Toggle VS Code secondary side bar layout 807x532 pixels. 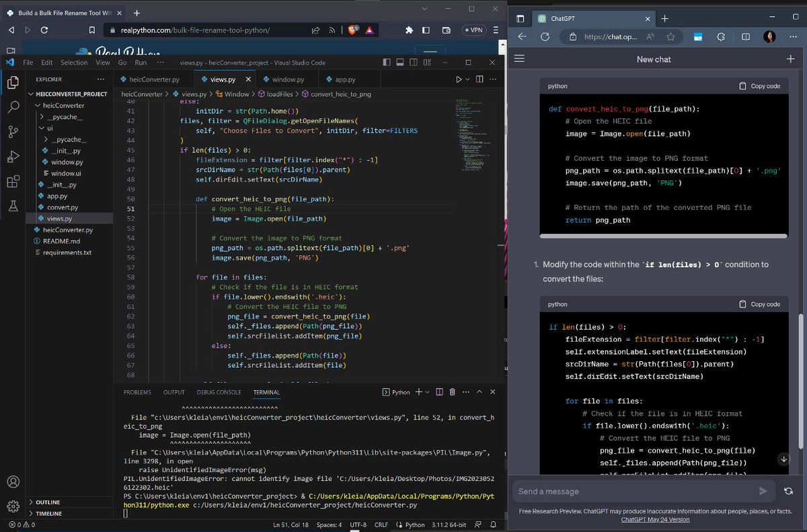pyautogui.click(x=412, y=63)
